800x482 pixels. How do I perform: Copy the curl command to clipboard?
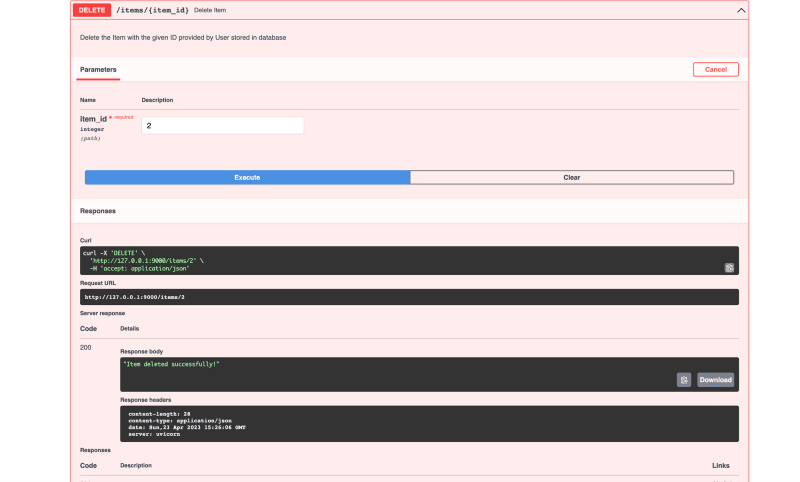click(x=729, y=268)
